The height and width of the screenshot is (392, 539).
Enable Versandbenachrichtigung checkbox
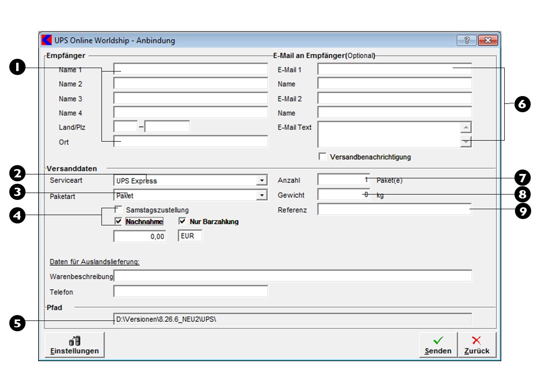tap(322, 157)
